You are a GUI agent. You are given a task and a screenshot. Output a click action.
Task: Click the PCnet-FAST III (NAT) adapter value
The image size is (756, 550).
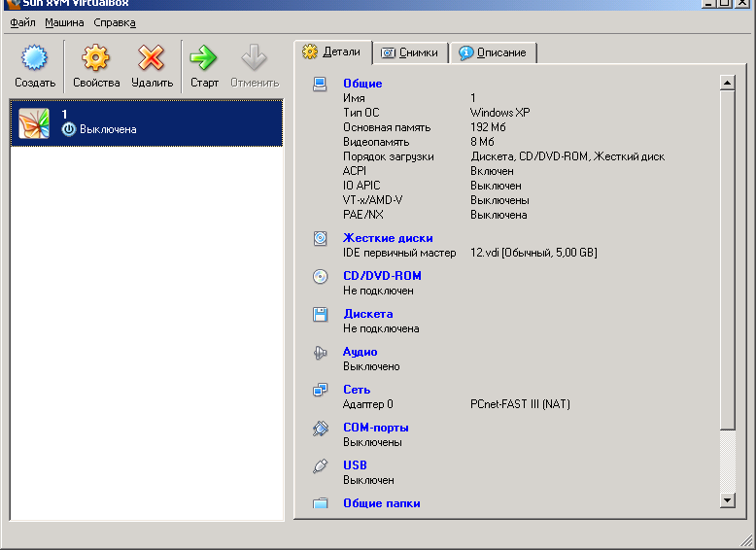click(520, 404)
